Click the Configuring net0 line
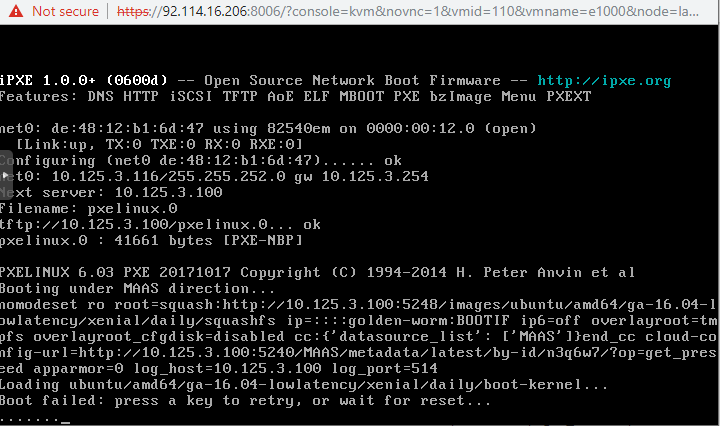The image size is (720, 426). 200,160
